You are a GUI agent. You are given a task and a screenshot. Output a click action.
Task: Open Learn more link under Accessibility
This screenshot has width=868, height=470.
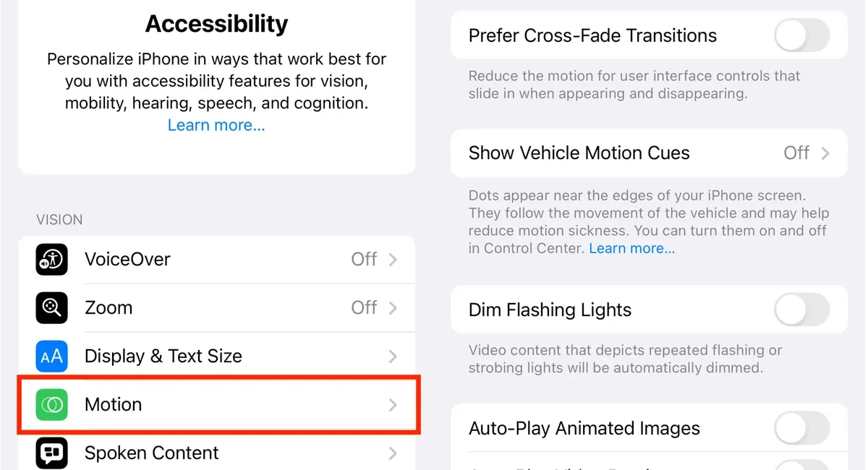coord(216,125)
